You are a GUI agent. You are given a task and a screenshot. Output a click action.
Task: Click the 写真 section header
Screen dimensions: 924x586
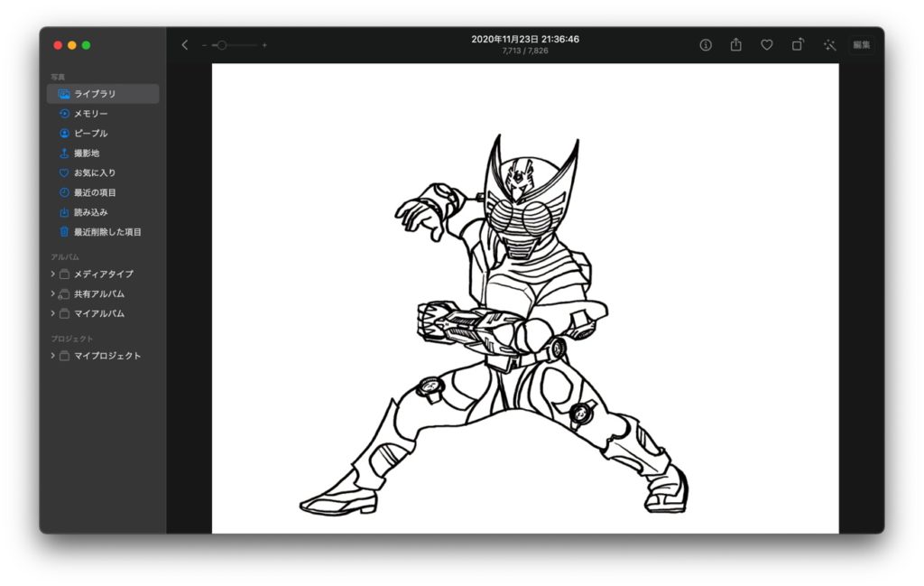click(x=58, y=78)
